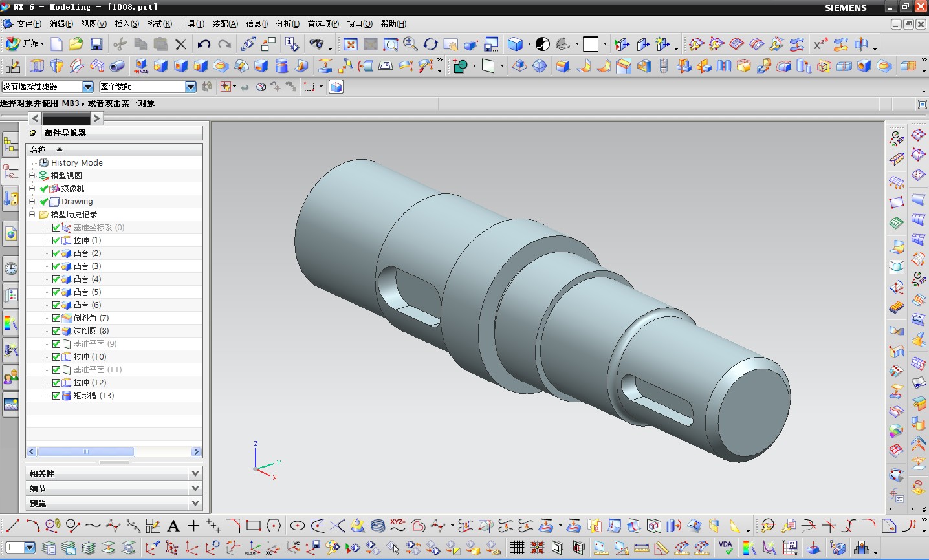This screenshot has width=929, height=560.
Task: Expand the 摄像机 tree node
Action: tap(32, 188)
